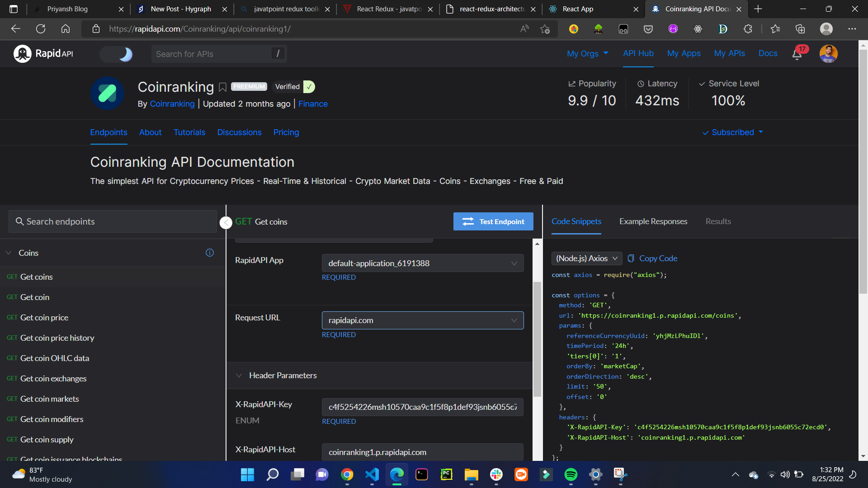Collapse the endpoint list panel arrow
Screen dimensions: 868x488
click(x=226, y=222)
